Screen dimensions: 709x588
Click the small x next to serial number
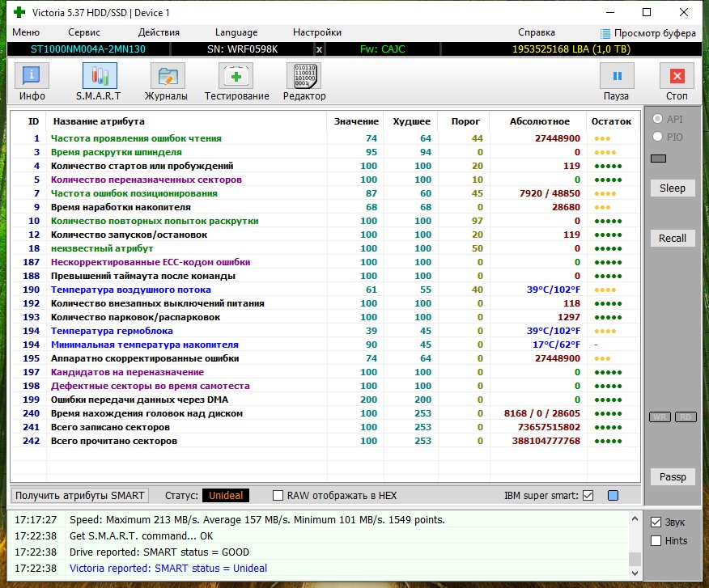pos(319,49)
